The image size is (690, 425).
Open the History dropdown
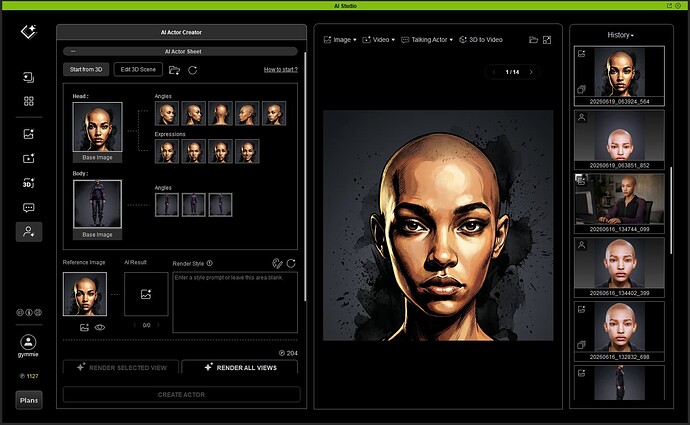coord(620,35)
